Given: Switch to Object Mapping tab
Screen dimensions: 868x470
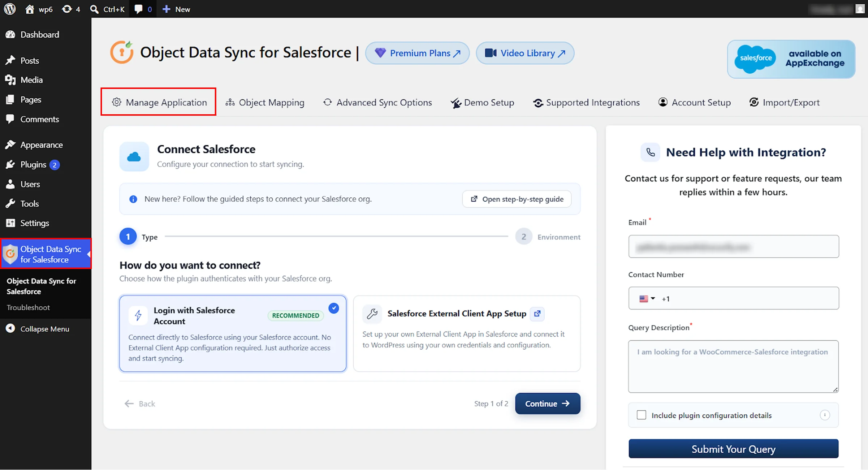Looking at the screenshot, I should [265, 102].
